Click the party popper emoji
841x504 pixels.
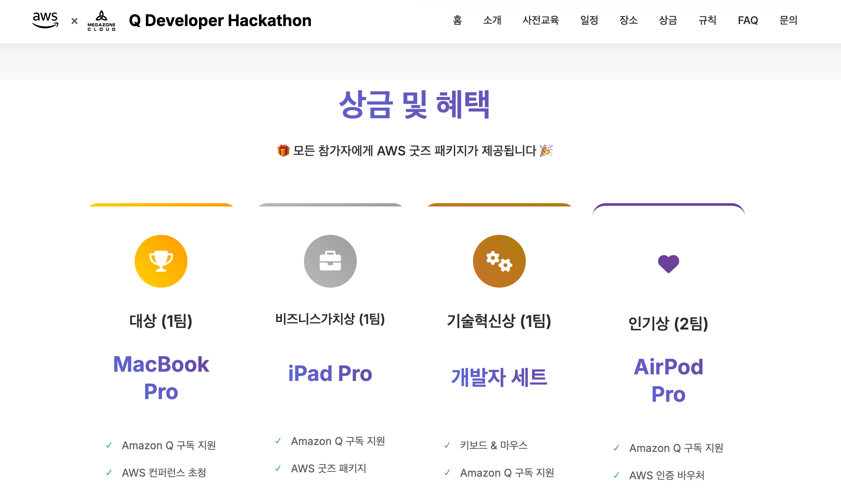pyautogui.click(x=546, y=150)
